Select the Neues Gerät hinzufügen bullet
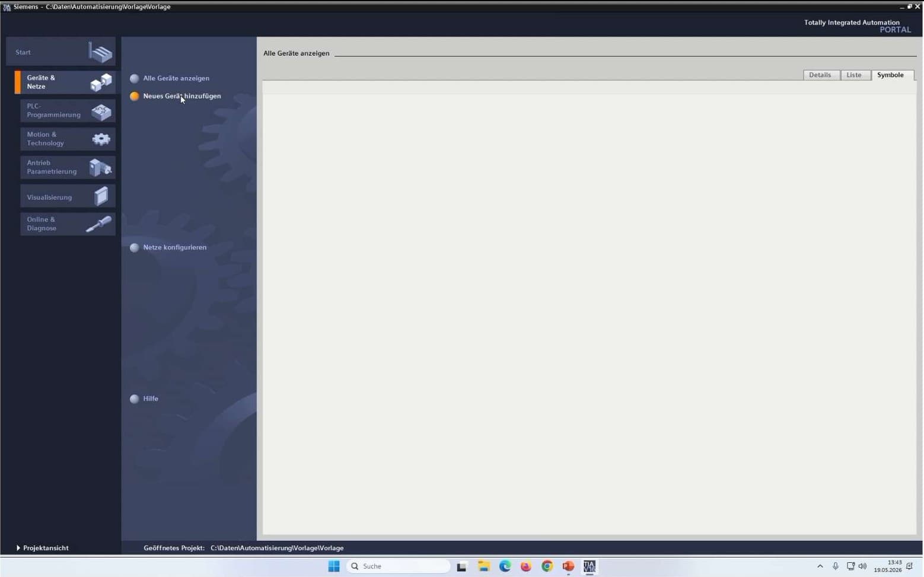 pos(135,96)
